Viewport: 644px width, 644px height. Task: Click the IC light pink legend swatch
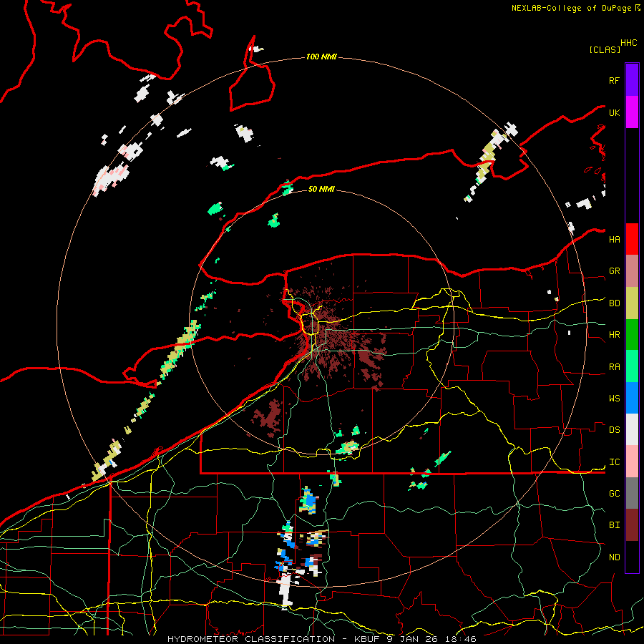pyautogui.click(x=632, y=462)
